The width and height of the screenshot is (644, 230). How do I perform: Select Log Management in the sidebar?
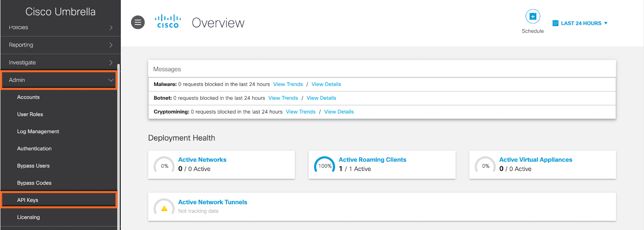point(38,131)
